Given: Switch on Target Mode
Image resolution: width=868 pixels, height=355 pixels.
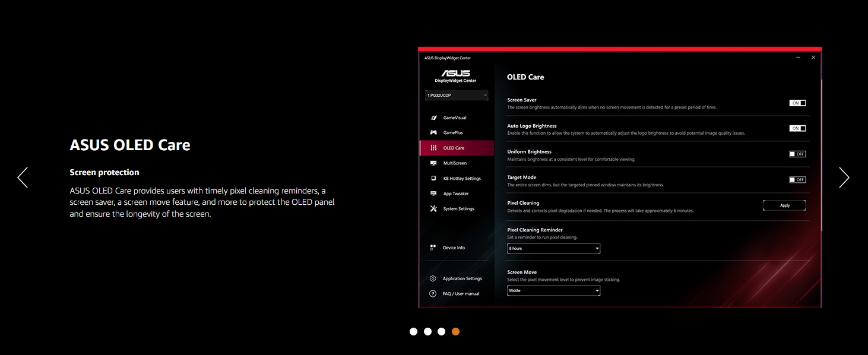Looking at the screenshot, I should click(x=797, y=179).
